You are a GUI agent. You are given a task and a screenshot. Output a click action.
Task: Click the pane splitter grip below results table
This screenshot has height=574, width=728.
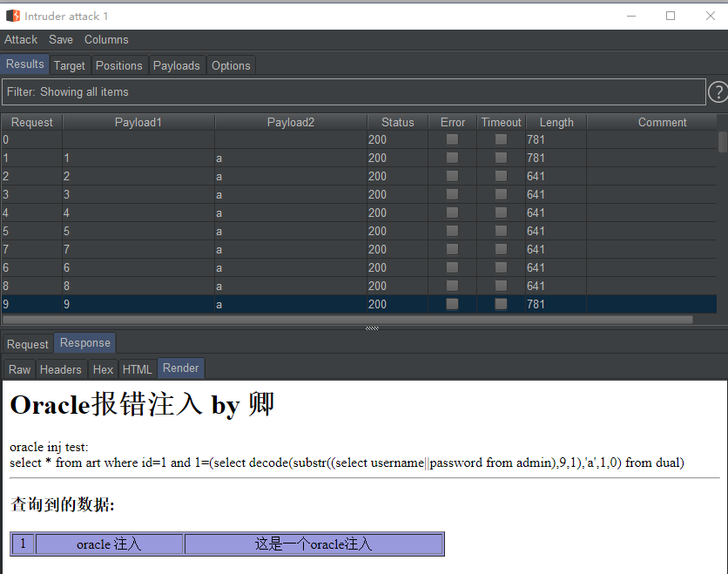click(372, 328)
